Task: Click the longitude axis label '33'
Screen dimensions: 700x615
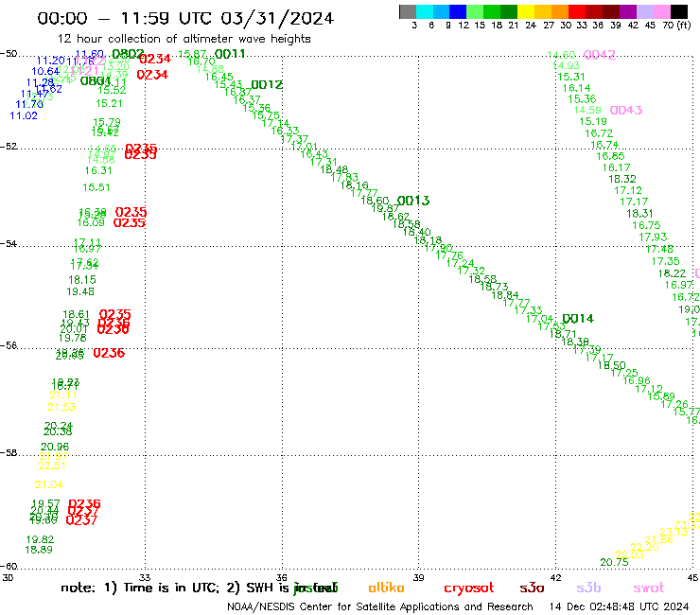Action: (145, 577)
